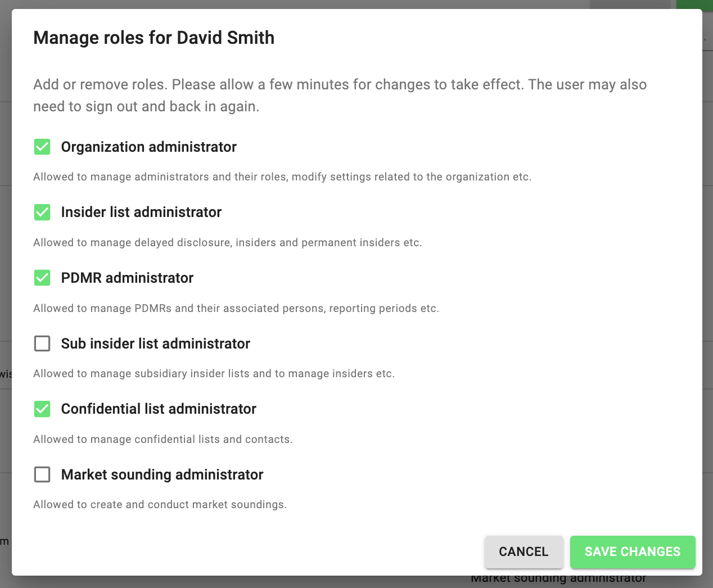Click the Market sounding administrator label
713x588 pixels.
point(162,474)
